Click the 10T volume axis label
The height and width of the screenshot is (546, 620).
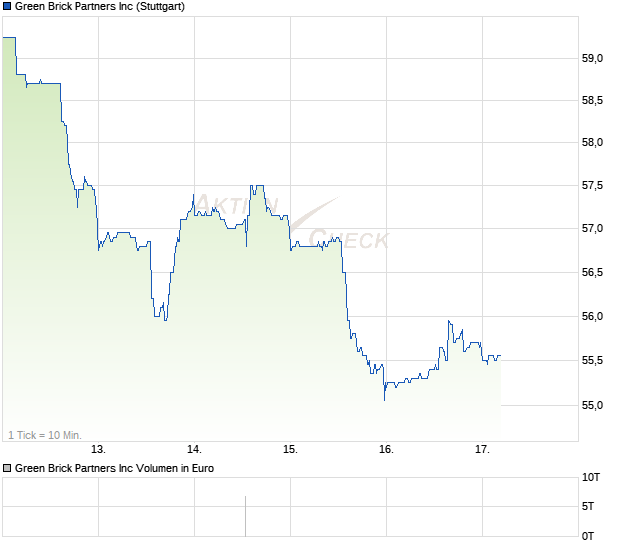tap(591, 478)
